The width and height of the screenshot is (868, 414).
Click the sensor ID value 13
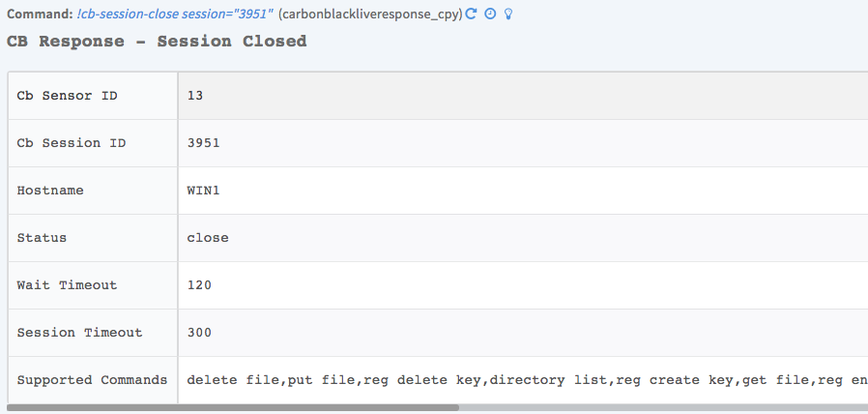[x=195, y=96]
